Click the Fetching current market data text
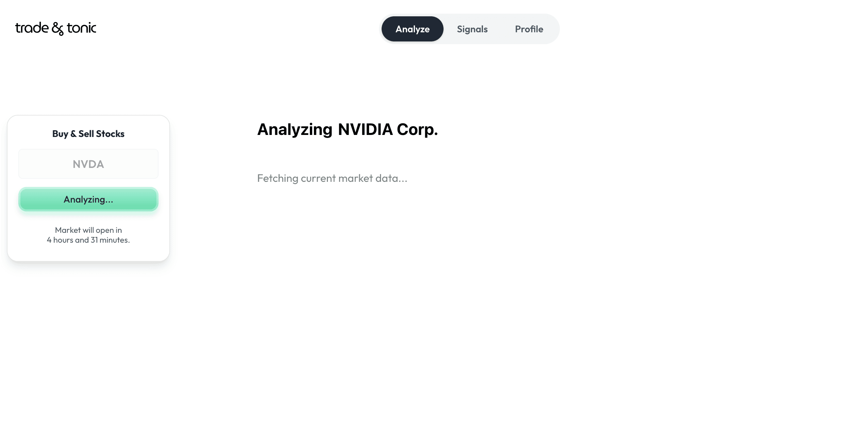This screenshot has width=868, height=433. [332, 178]
